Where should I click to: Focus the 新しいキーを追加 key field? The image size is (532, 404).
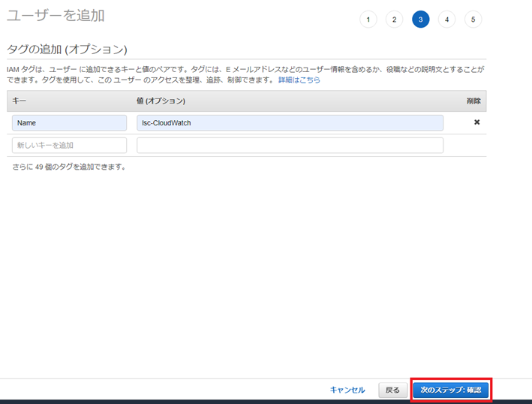[x=69, y=145]
